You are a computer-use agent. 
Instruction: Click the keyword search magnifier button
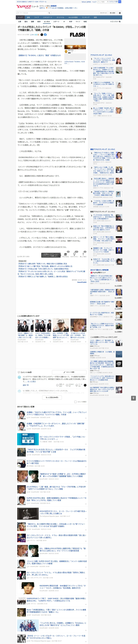tap(49, 13)
